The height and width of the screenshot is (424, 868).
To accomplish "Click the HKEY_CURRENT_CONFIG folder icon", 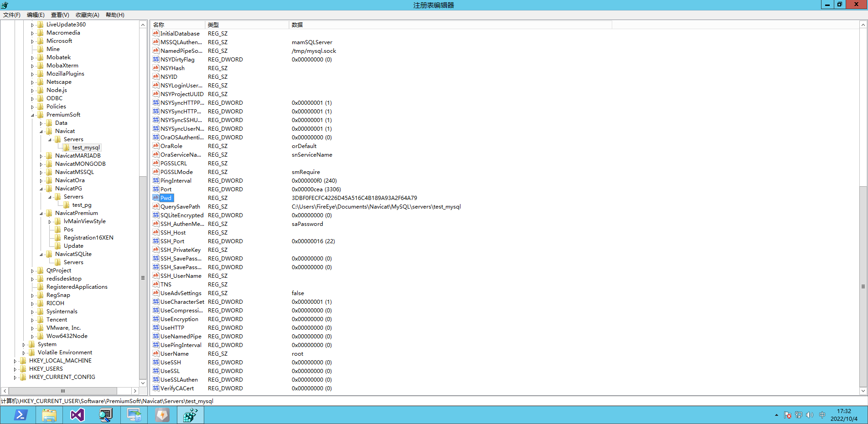I will (x=23, y=377).
